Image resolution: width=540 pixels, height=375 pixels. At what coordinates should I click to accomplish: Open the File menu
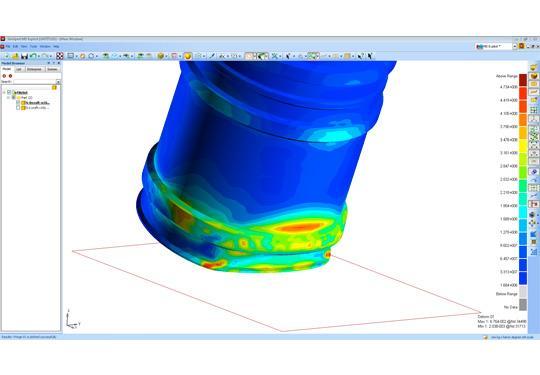[x=8, y=46]
